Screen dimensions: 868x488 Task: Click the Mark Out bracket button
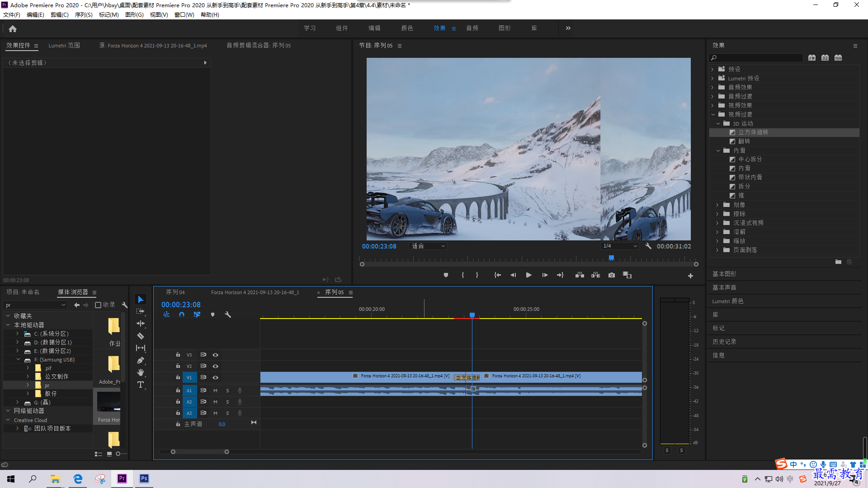[x=477, y=275]
